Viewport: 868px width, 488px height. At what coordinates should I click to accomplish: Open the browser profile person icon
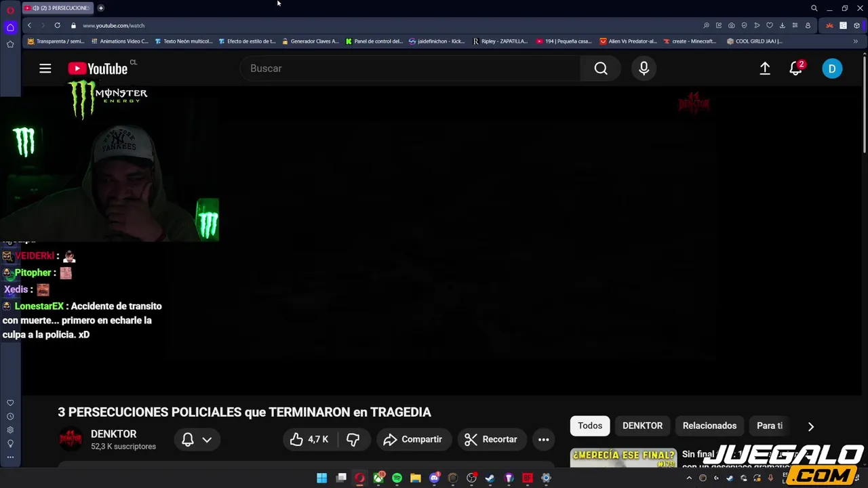pyautogui.click(x=808, y=26)
